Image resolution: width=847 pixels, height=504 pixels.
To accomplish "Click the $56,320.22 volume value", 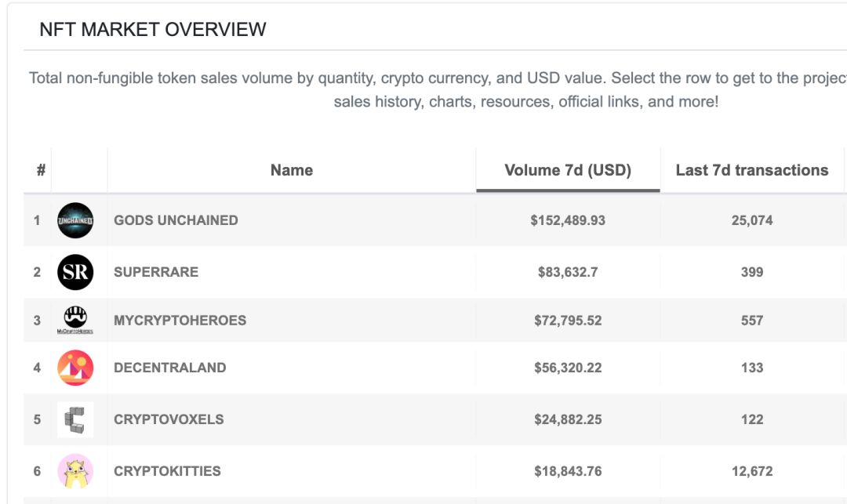I will (568, 368).
